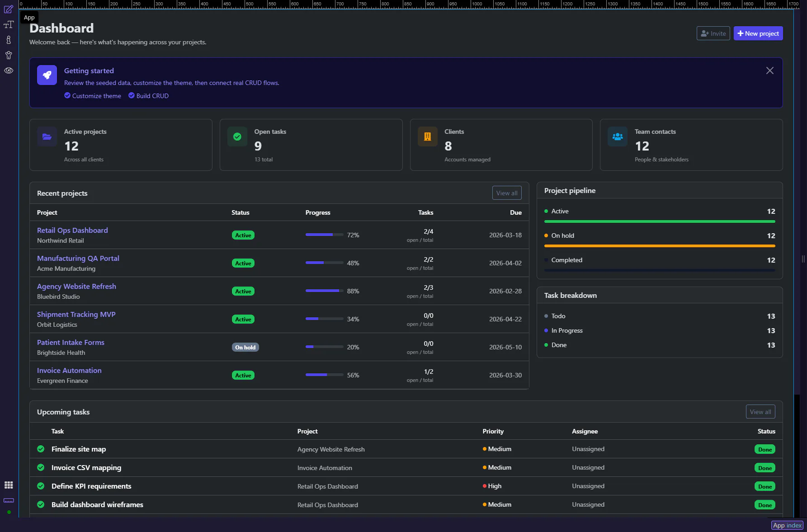Click the Agency Website Refresh progress bar
The height and width of the screenshot is (532, 807).
pos(324,291)
